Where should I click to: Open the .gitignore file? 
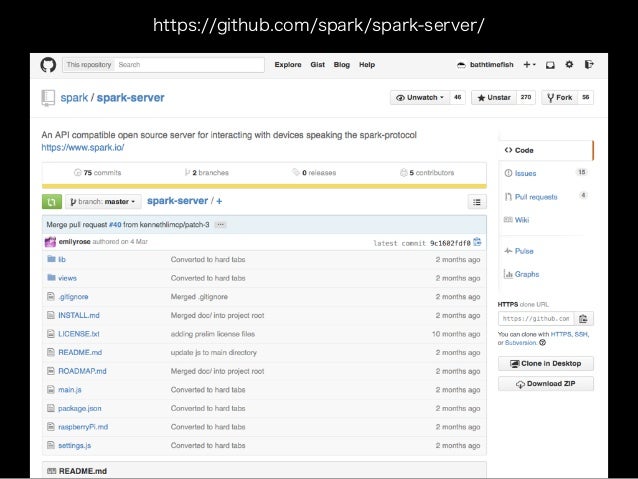point(73,297)
